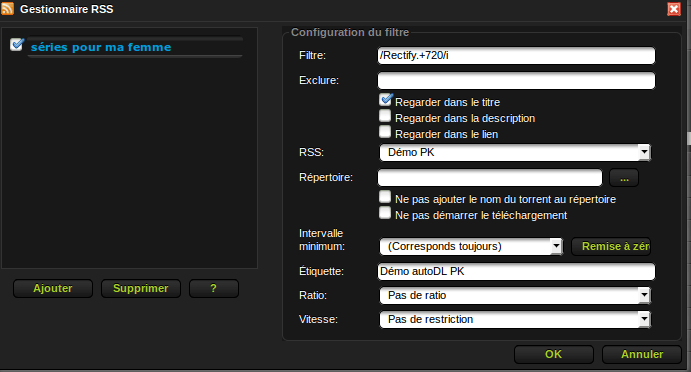Toggle 'Ne pas ajouter le nom du torrent' checkbox

(385, 197)
